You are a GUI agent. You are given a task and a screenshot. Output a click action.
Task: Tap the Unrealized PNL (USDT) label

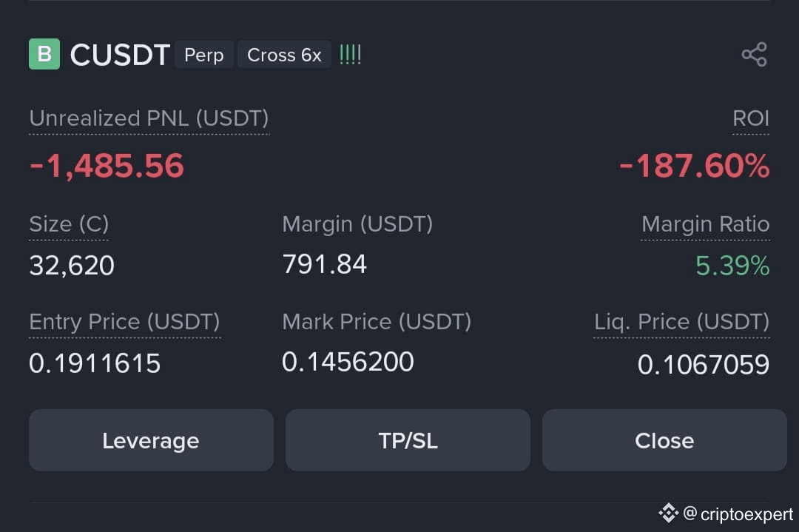point(149,118)
